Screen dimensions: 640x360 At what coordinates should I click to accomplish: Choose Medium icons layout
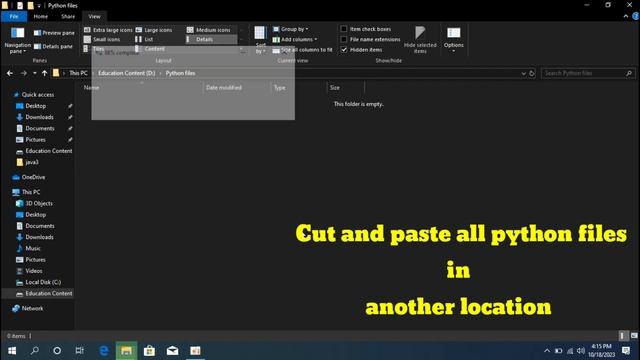[209, 30]
